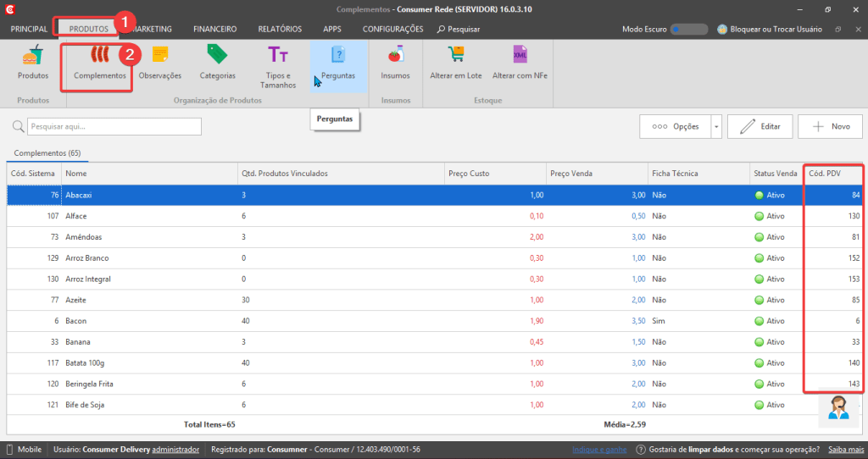Select the Arroz Branco row
The height and width of the screenshot is (459, 868).
[435, 258]
